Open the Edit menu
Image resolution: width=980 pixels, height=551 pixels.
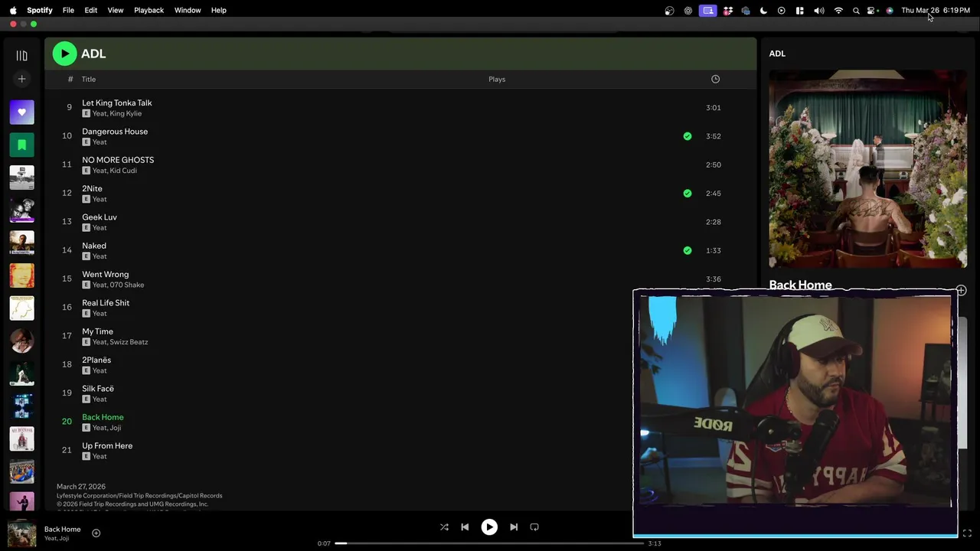tap(90, 10)
